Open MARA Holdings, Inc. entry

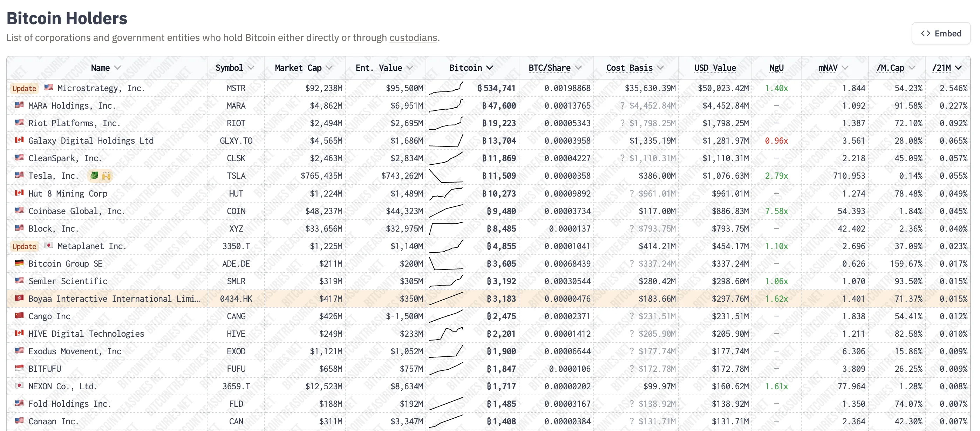tap(72, 106)
